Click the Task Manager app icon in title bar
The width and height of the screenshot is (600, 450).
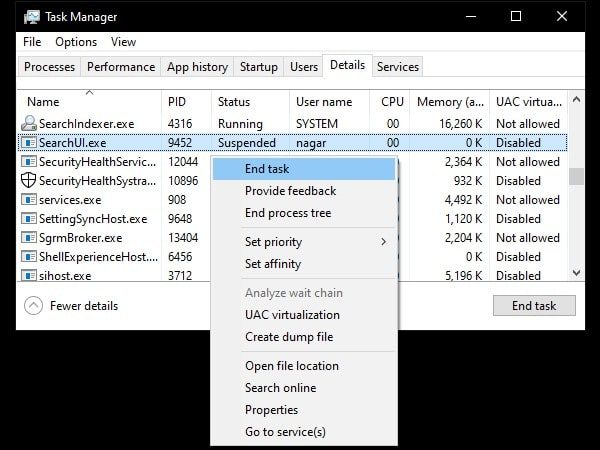pyautogui.click(x=31, y=17)
